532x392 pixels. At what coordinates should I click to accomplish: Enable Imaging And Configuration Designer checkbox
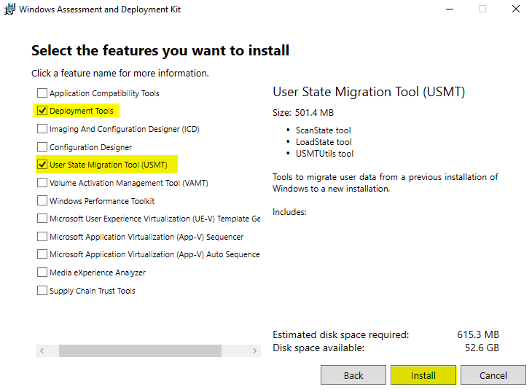coord(42,129)
